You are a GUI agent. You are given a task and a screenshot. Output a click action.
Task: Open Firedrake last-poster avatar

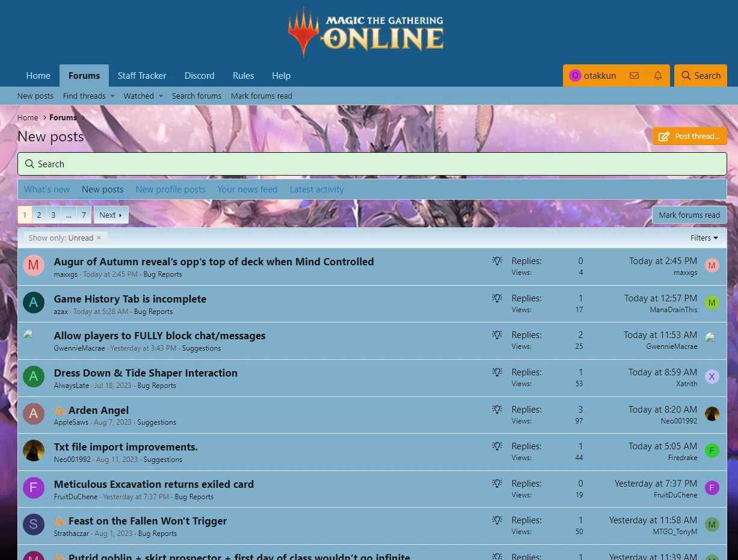click(x=712, y=451)
